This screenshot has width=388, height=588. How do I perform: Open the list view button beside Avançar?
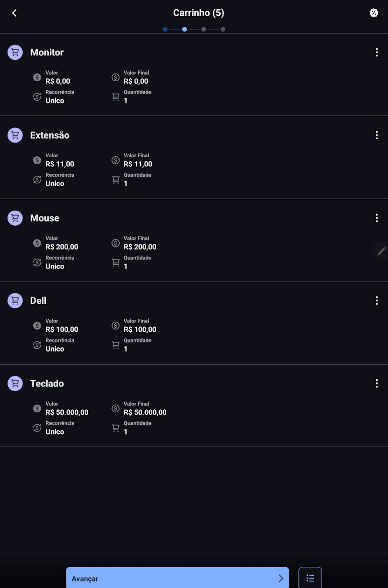click(x=310, y=578)
